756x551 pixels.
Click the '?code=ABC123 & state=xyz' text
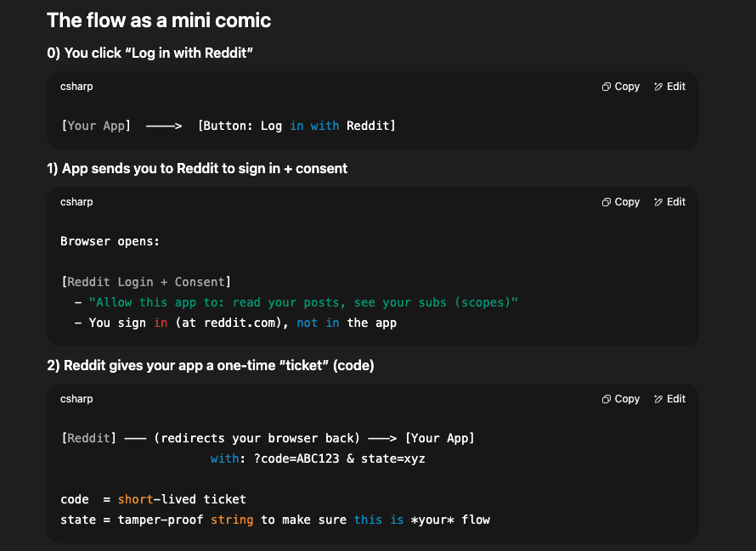coord(340,458)
